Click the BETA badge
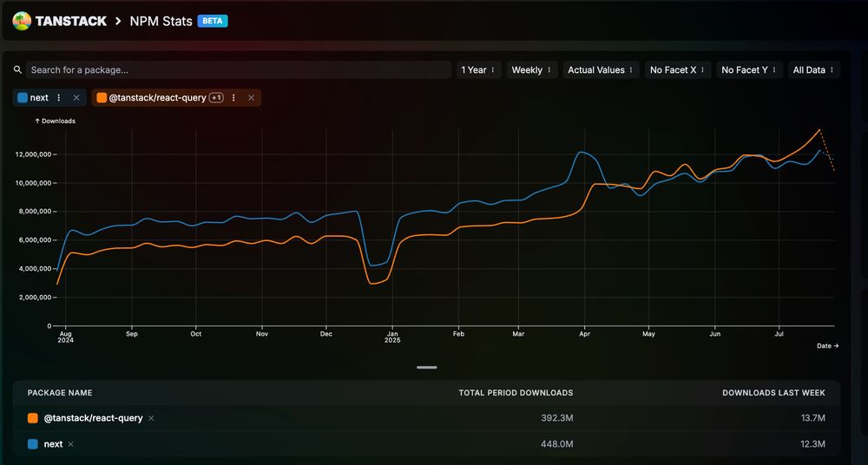 pyautogui.click(x=213, y=21)
